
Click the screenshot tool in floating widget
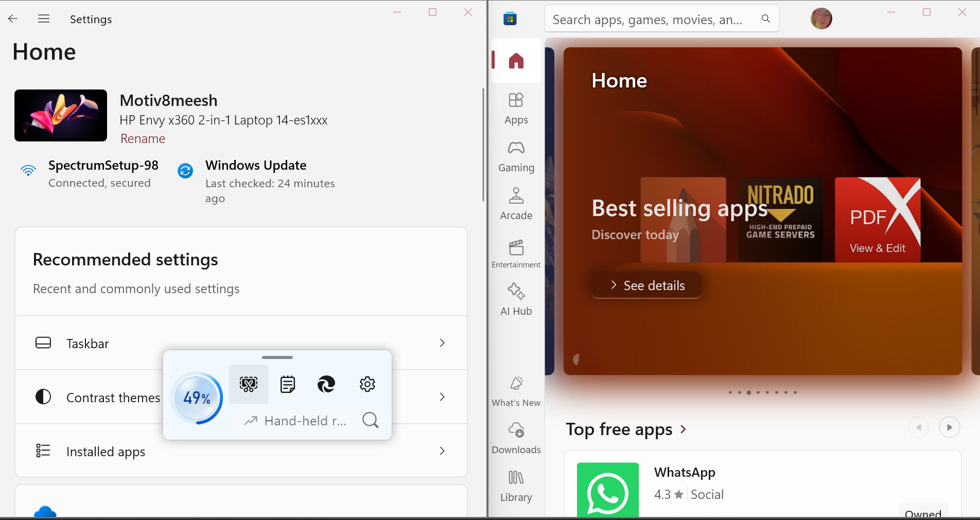pyautogui.click(x=249, y=384)
